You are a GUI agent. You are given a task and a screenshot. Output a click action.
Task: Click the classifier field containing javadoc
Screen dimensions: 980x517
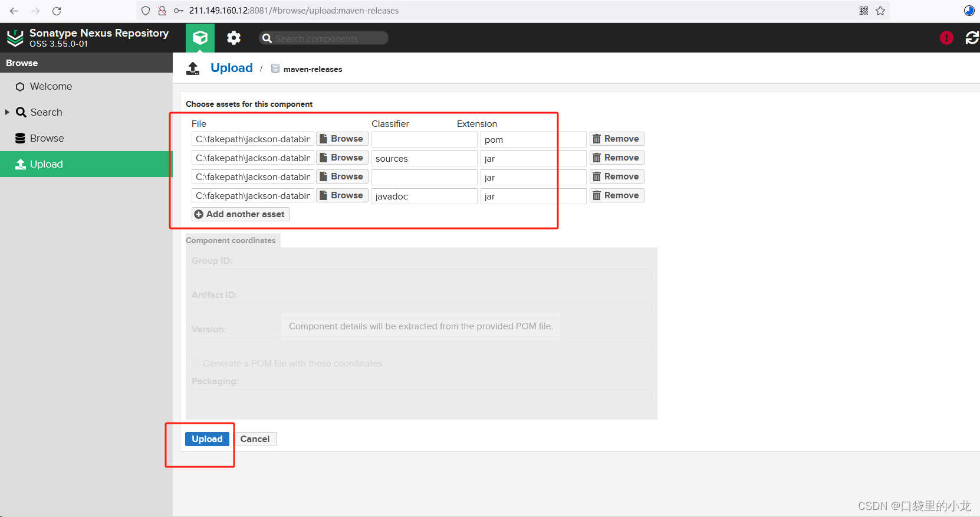tap(425, 196)
